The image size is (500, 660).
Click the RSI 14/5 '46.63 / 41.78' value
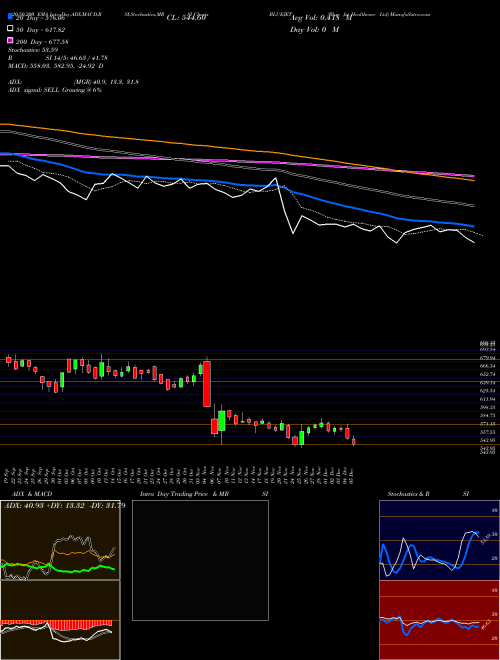click(89, 58)
